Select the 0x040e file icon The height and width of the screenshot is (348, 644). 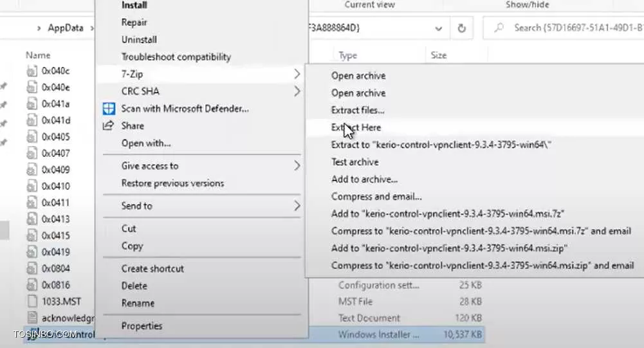click(32, 87)
